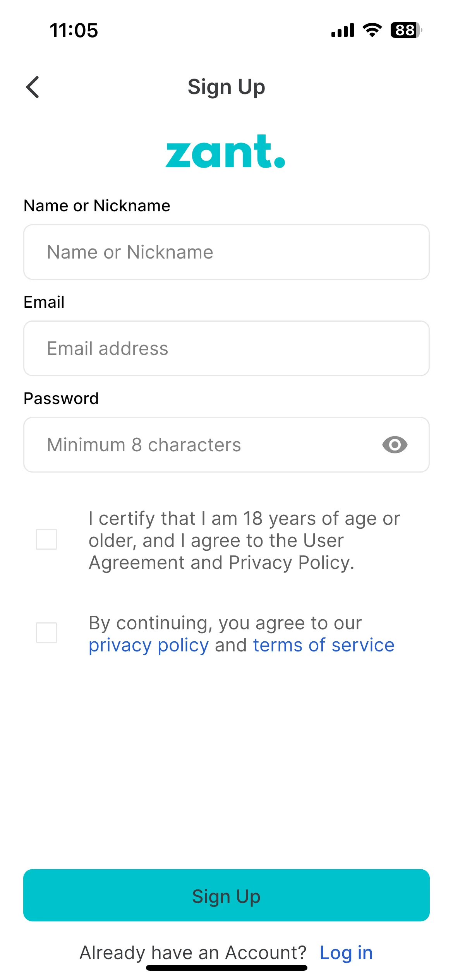Tap the teal Sign Up button
Viewport: 453px width, 980px height.
coord(226,895)
